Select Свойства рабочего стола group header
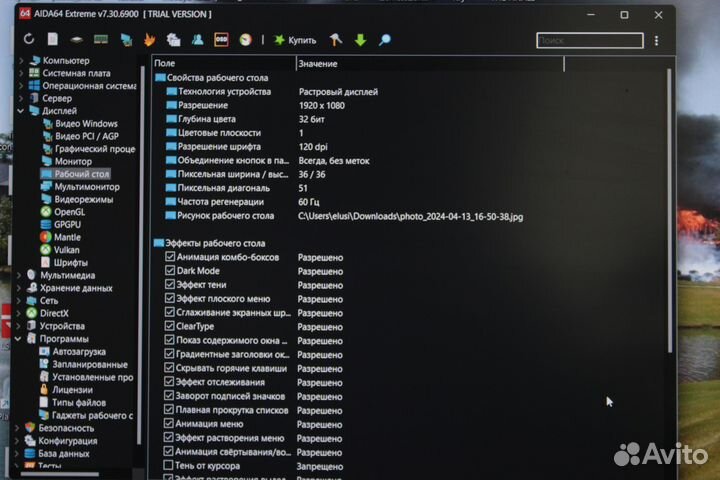The image size is (720, 480). pyautogui.click(x=211, y=78)
